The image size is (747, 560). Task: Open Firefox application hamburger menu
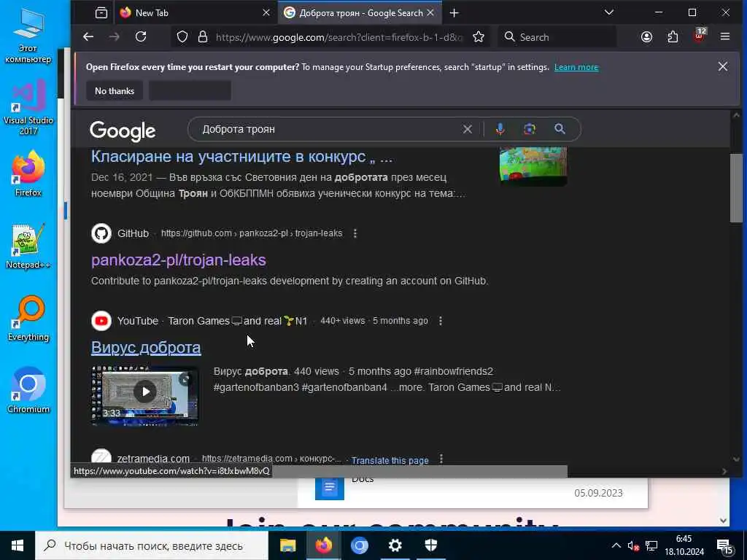(725, 36)
